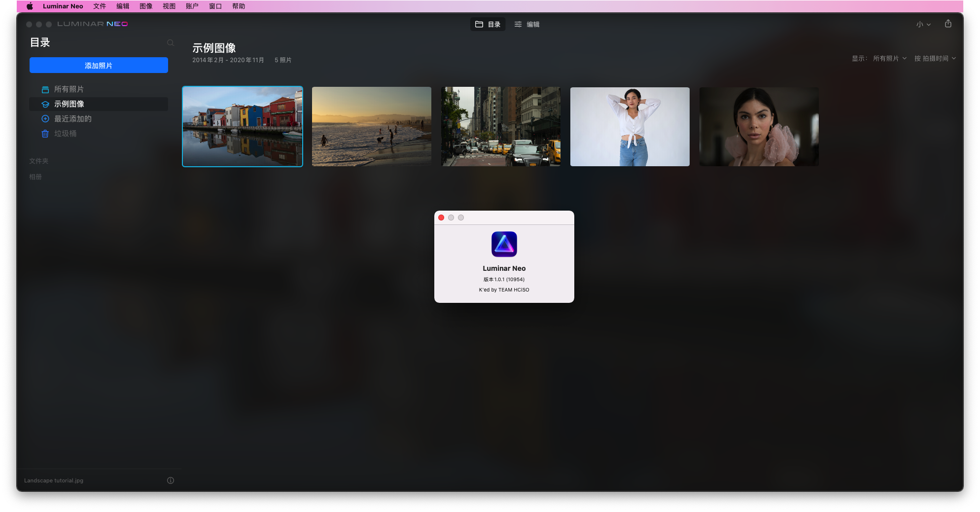Open the 图像 (Image) menu in menu bar
This screenshot has height=512, width=980.
click(x=146, y=6)
